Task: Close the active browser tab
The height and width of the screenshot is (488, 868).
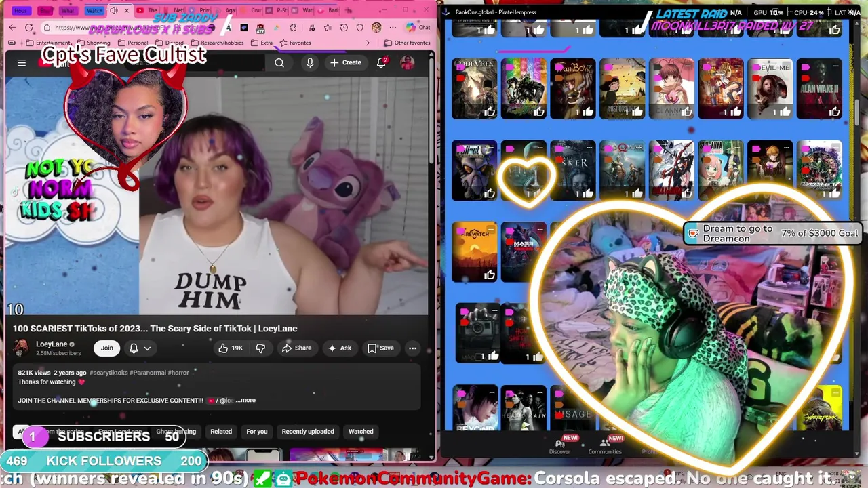Action: [126, 11]
